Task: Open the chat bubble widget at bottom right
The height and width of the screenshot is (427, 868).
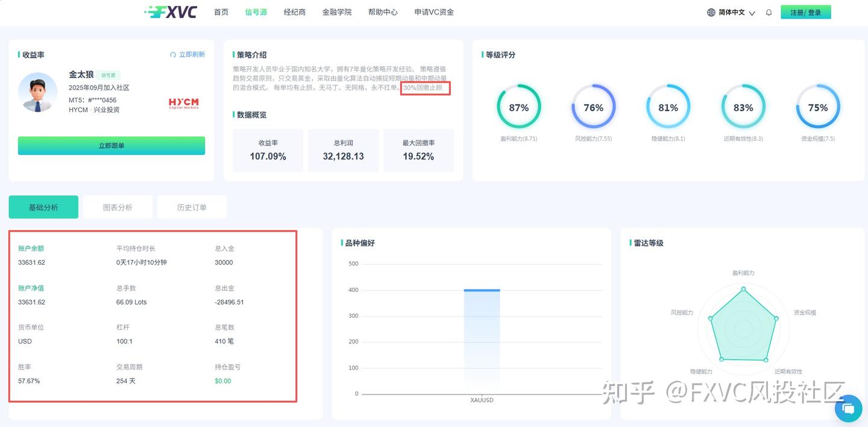Action: pyautogui.click(x=848, y=408)
